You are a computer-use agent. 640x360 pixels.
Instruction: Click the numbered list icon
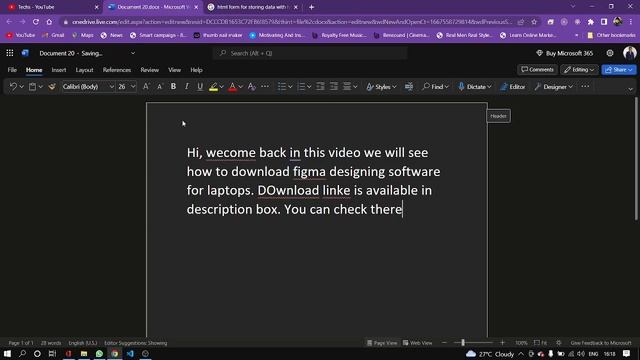301,87
